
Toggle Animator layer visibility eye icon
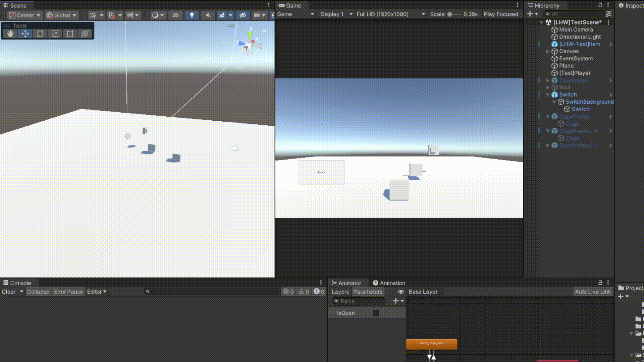(x=400, y=292)
